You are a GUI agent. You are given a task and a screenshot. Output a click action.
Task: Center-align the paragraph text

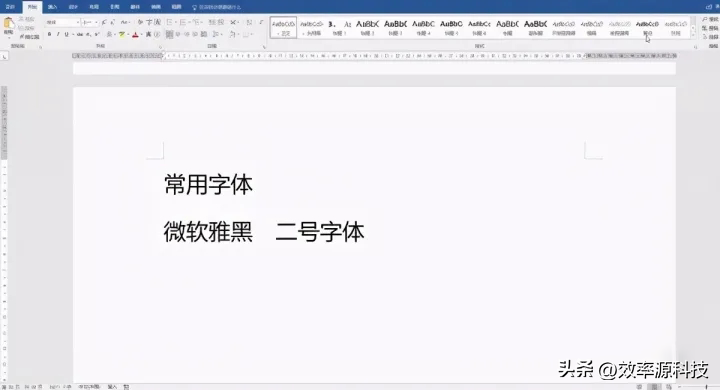coord(178,34)
